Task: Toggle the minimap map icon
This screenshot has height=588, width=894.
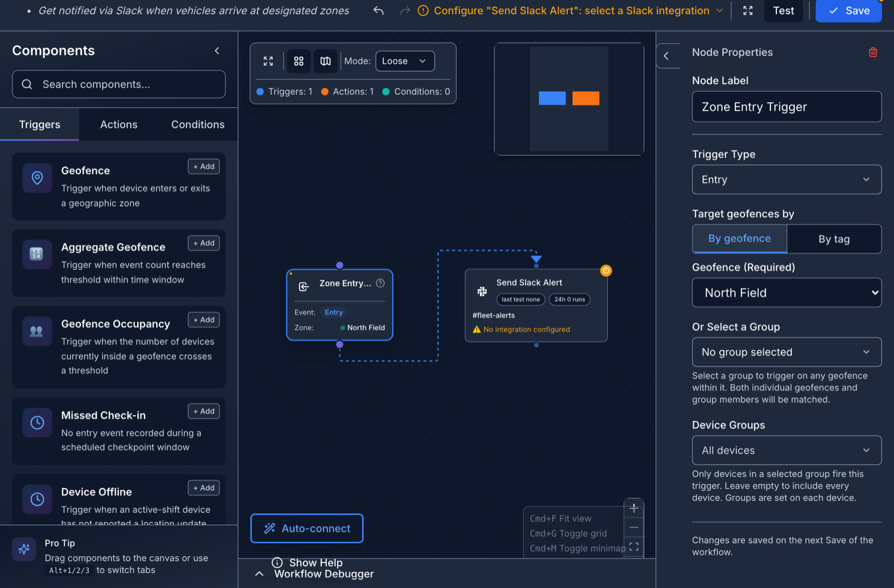Action: [326, 61]
